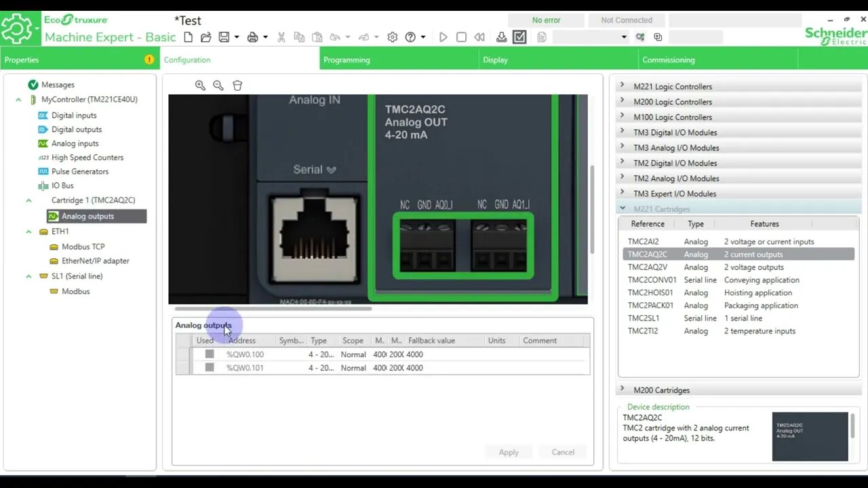The width and height of the screenshot is (868, 488).
Task: Select High Speed Counters tree item
Action: click(x=87, y=157)
